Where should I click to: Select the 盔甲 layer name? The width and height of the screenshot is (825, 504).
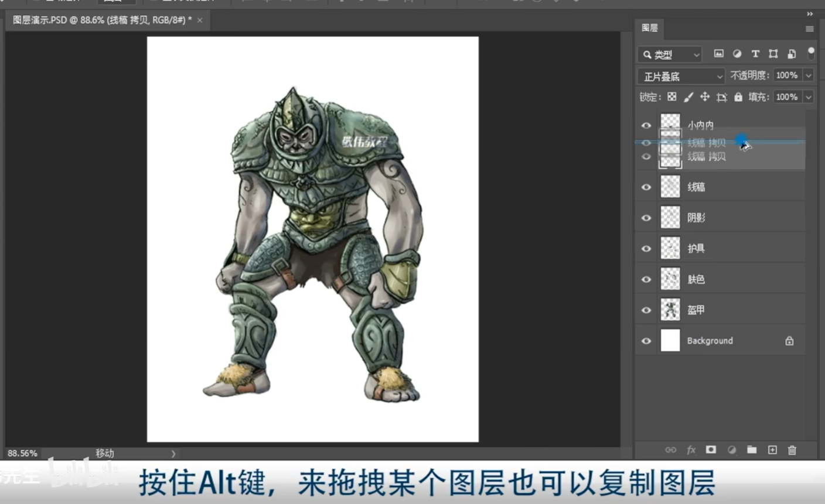click(696, 310)
